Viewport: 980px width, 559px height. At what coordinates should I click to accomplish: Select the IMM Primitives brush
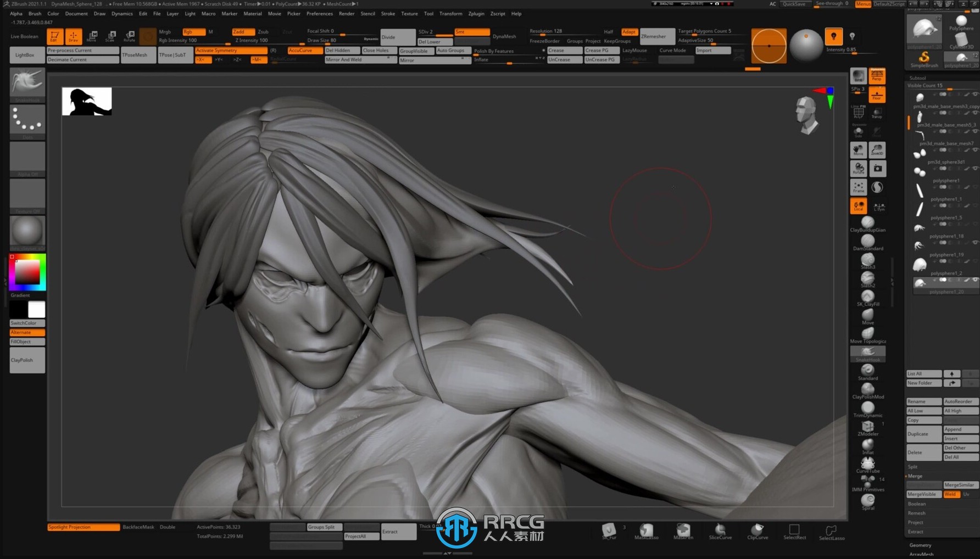[x=867, y=484]
